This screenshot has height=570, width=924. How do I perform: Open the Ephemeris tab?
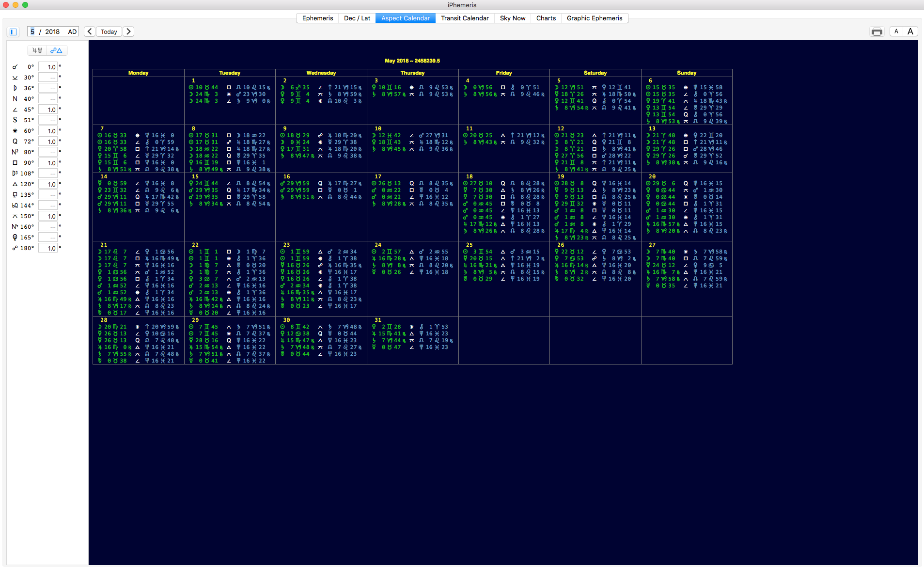coord(317,18)
